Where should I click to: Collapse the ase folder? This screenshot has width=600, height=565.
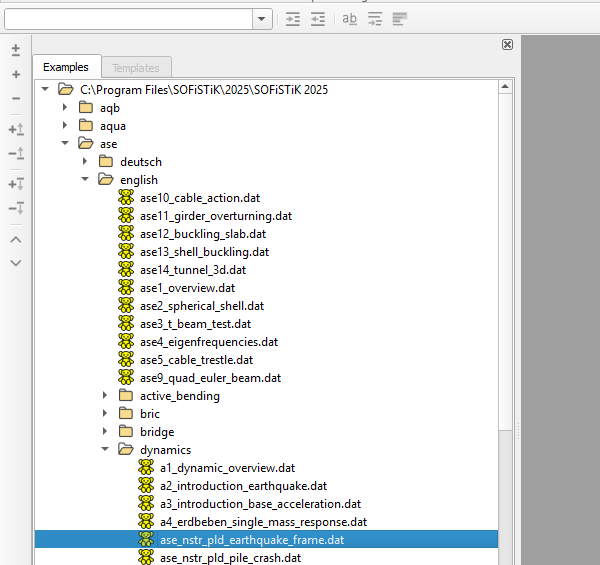(65, 143)
